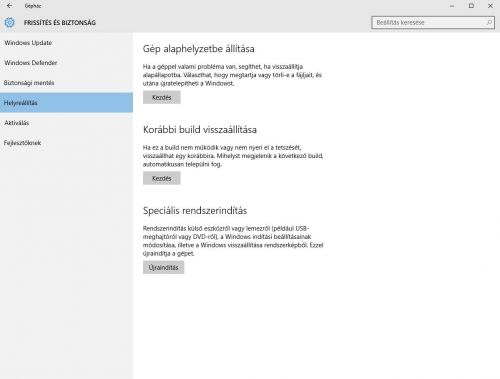Screen dimensions: 500x379
Task: Minimize the settings window
Action: tap(452, 6)
